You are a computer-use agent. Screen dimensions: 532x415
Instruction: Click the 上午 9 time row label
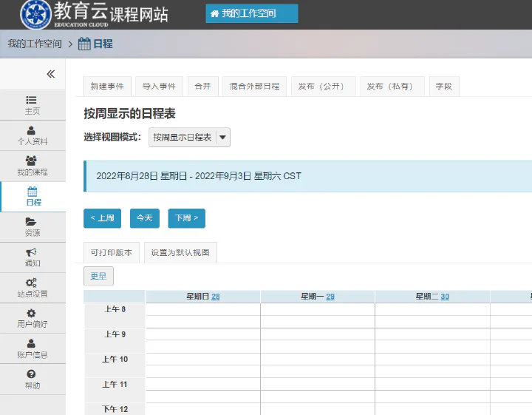[x=115, y=334]
